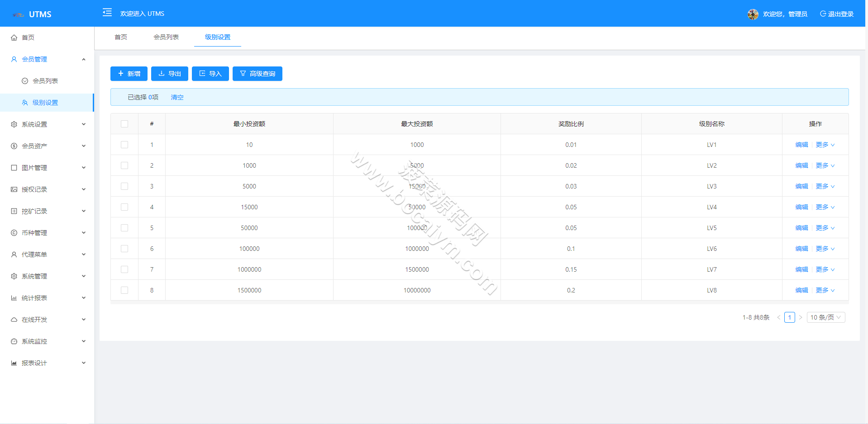Open 报表设计 in the sidebar
Image resolution: width=868 pixels, height=424 pixels.
47,363
